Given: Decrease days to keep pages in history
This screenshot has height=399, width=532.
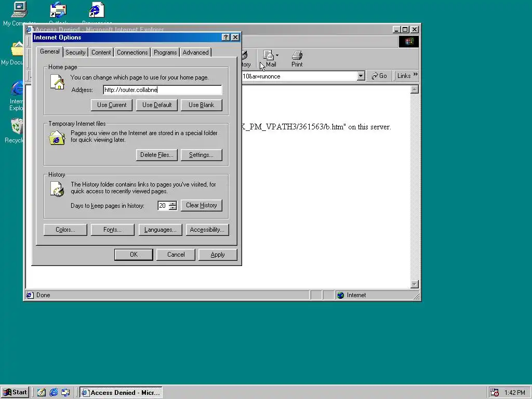Looking at the screenshot, I should coord(173,208).
